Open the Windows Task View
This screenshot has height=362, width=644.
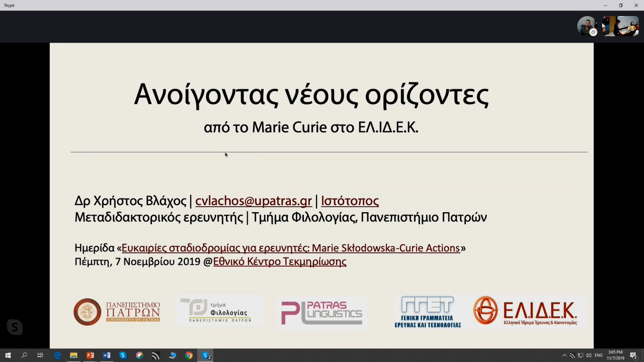[40, 355]
